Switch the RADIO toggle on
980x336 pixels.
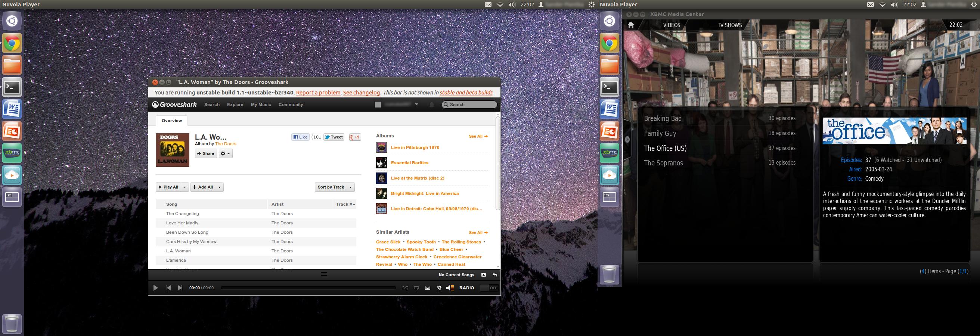click(x=489, y=288)
